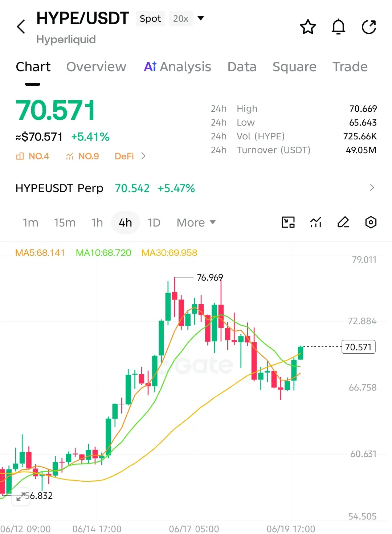This screenshot has height=534, width=392.
Task: Expand chart to fullscreen icon
Action: tap(21, 497)
